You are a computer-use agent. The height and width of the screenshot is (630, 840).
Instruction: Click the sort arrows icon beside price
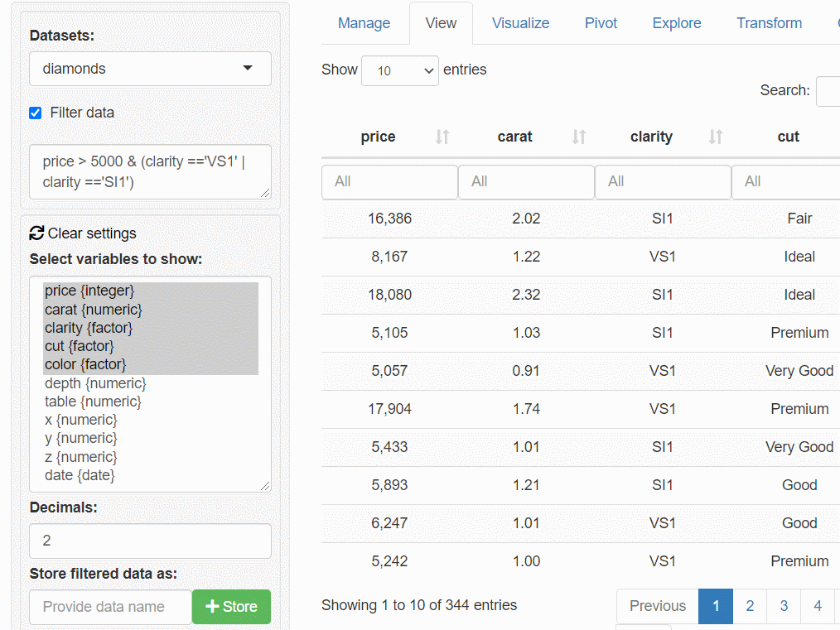442,137
